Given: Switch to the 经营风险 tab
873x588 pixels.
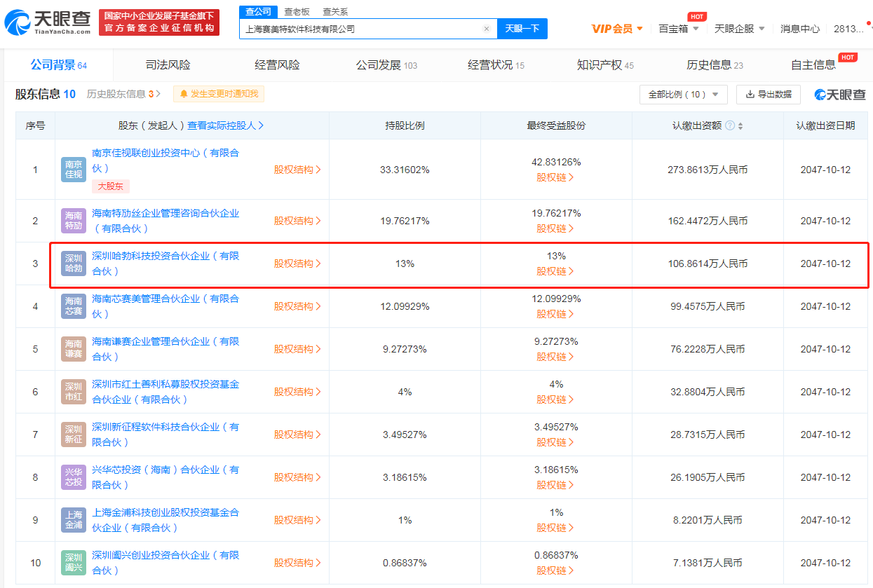Looking at the screenshot, I should 277,65.
